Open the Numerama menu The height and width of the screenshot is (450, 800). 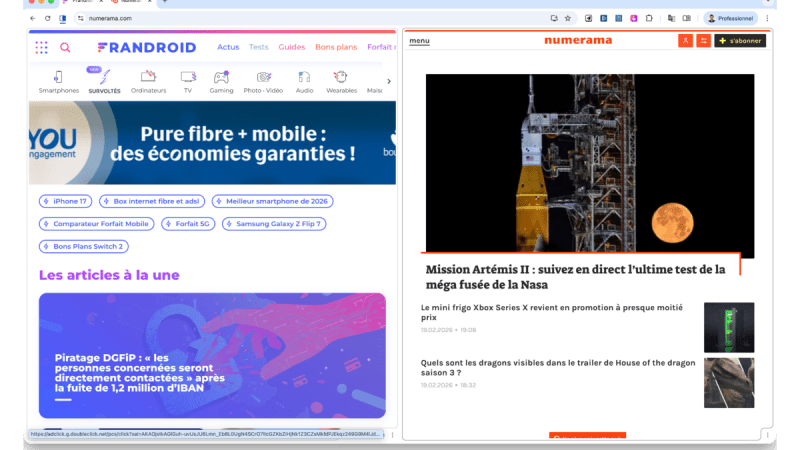point(419,41)
